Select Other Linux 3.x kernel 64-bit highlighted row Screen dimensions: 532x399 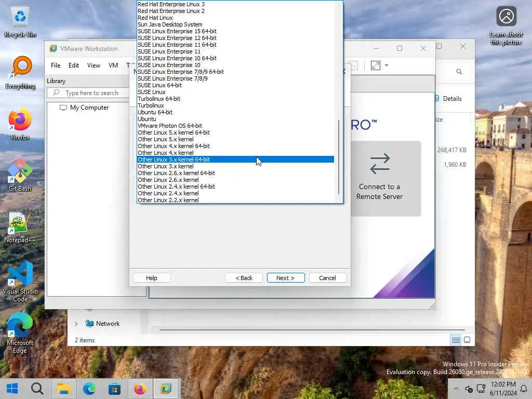(235, 159)
